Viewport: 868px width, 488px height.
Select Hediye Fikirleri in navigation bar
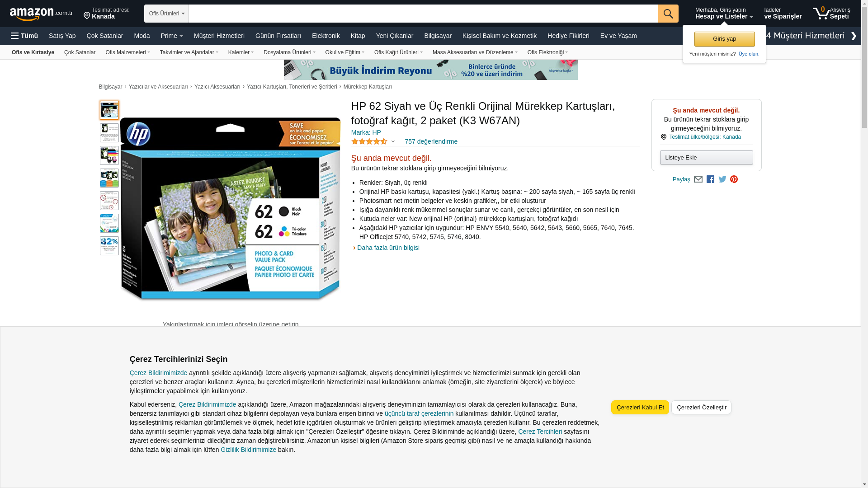[568, 36]
